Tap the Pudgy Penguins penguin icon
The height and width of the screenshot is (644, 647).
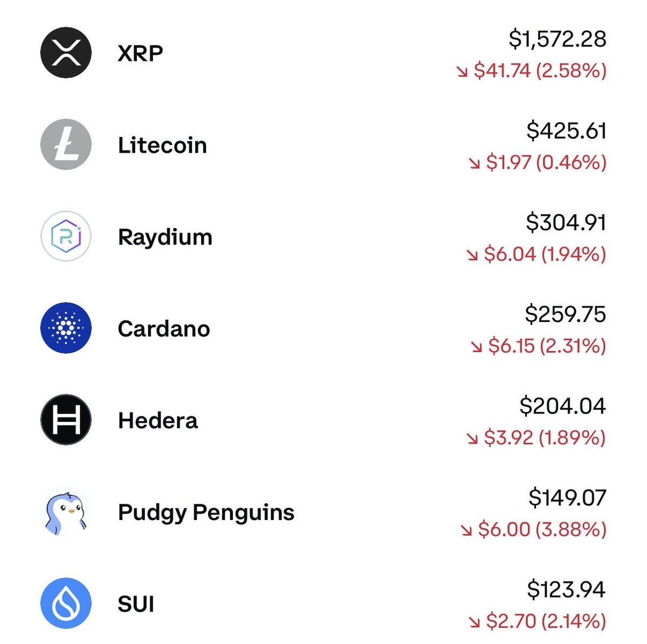pyautogui.click(x=66, y=511)
